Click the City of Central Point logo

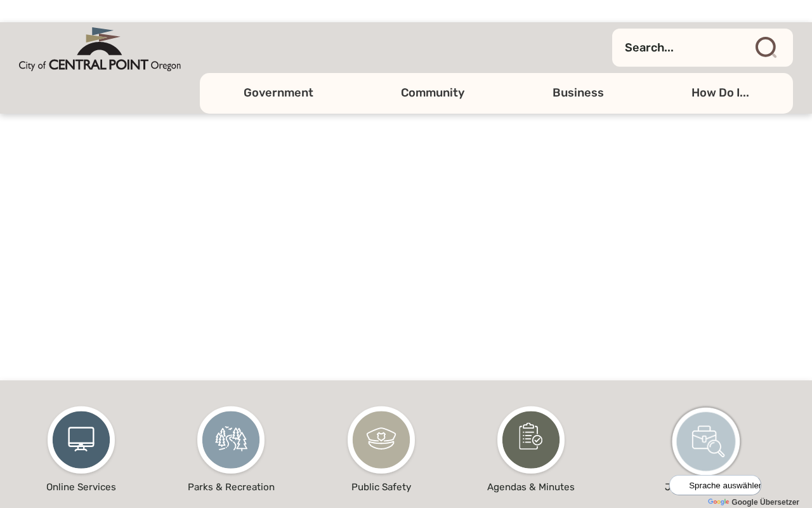[100, 49]
